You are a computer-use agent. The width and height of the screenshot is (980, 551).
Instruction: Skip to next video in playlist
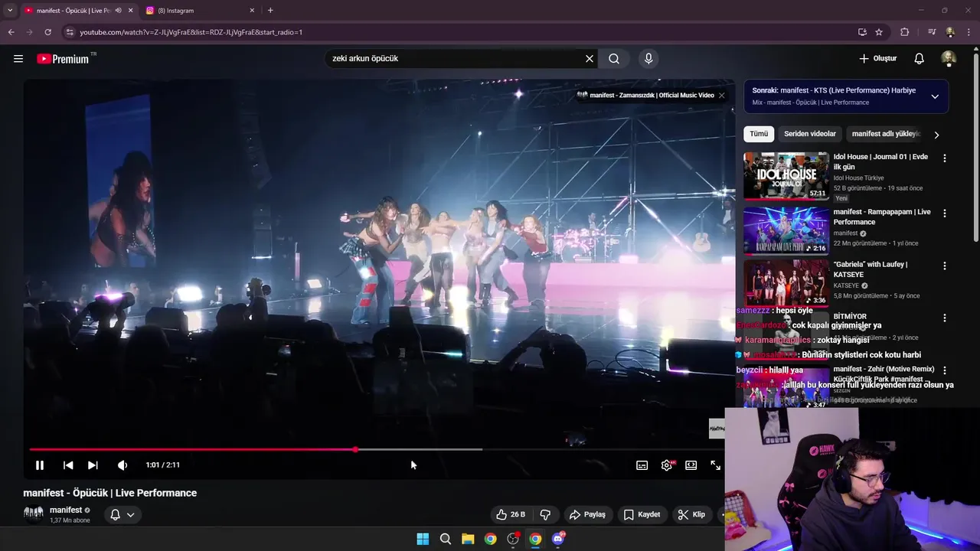point(93,465)
